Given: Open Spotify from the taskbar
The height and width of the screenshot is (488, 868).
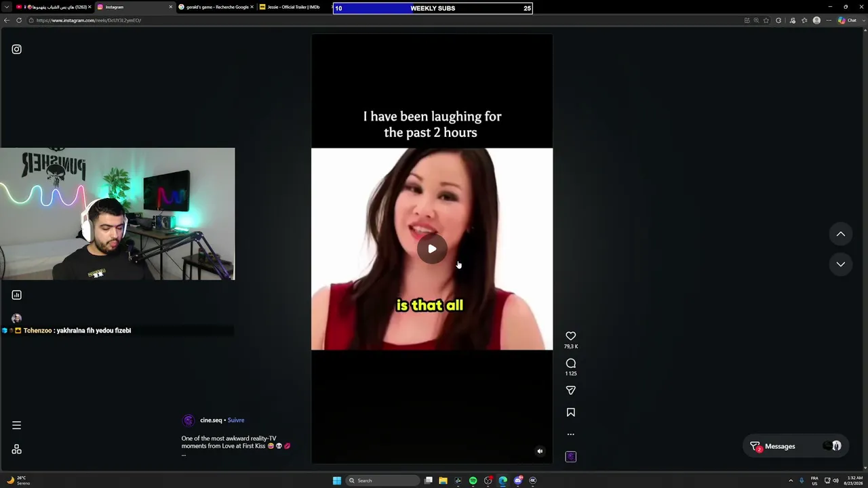Looking at the screenshot, I should point(473,481).
